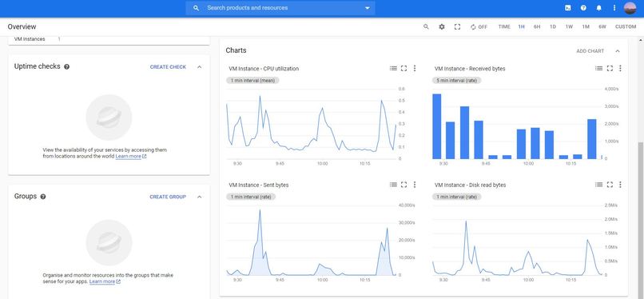Expand Received bytes chart to full screen
The width and height of the screenshot is (644, 299).
click(610, 69)
